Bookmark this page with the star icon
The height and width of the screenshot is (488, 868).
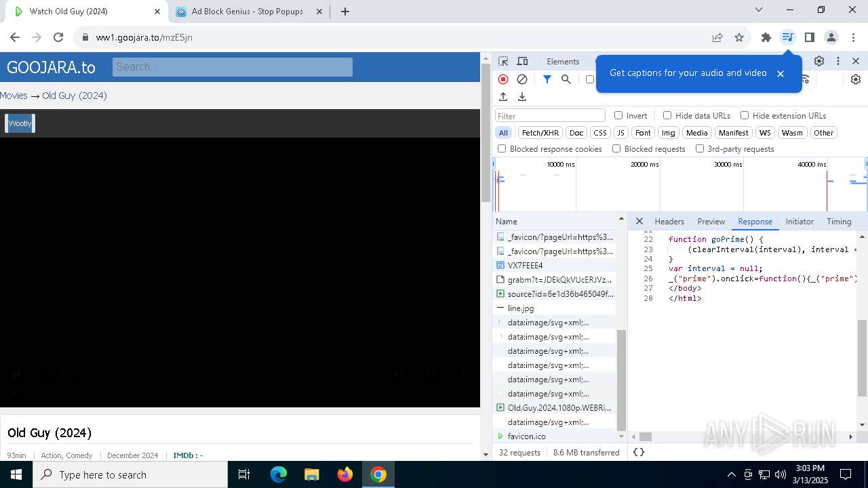(739, 37)
